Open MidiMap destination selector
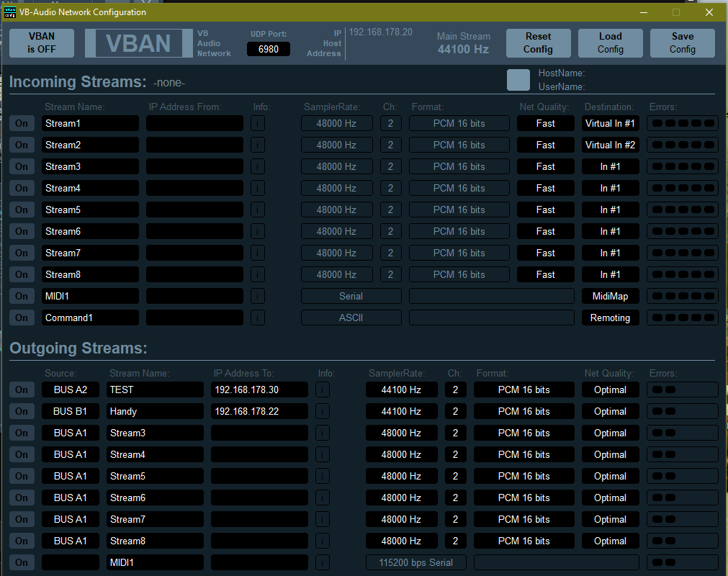 point(610,296)
